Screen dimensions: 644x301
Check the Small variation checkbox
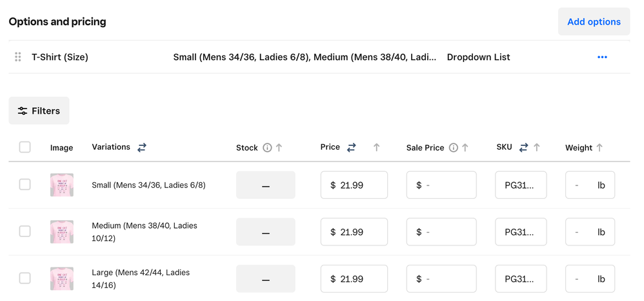[25, 185]
